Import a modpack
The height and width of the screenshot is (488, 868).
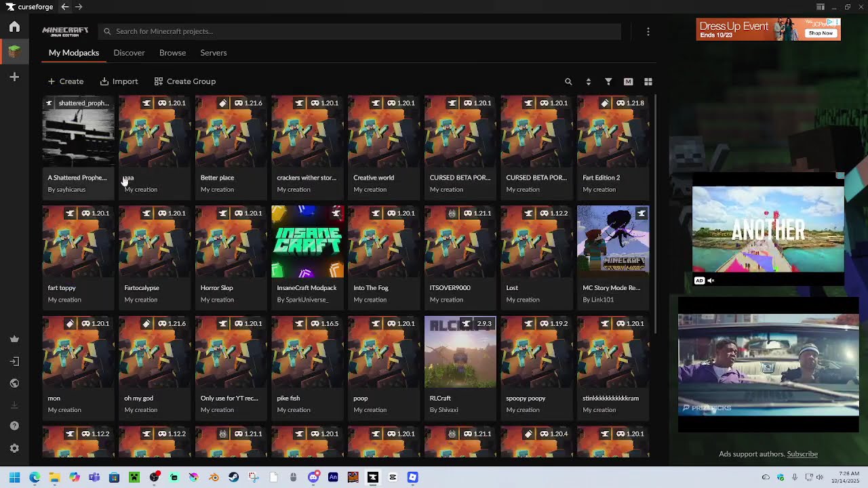(x=119, y=81)
